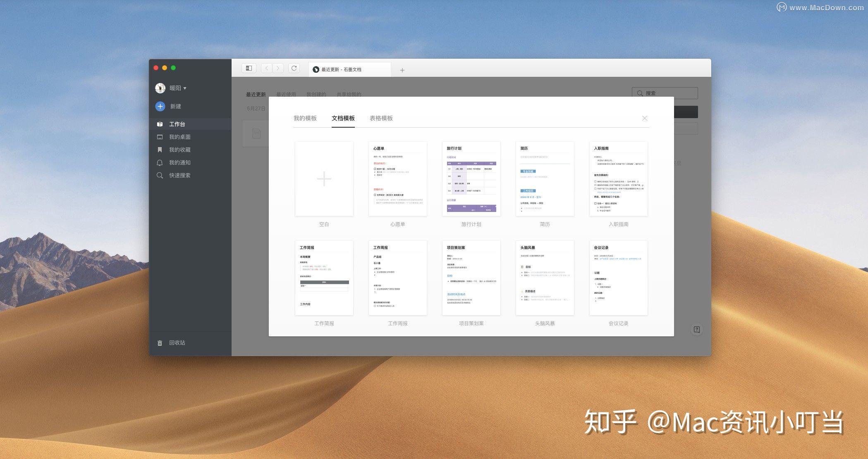
Task: Select the 最近更新 tab behind dialog
Action: pos(256,95)
